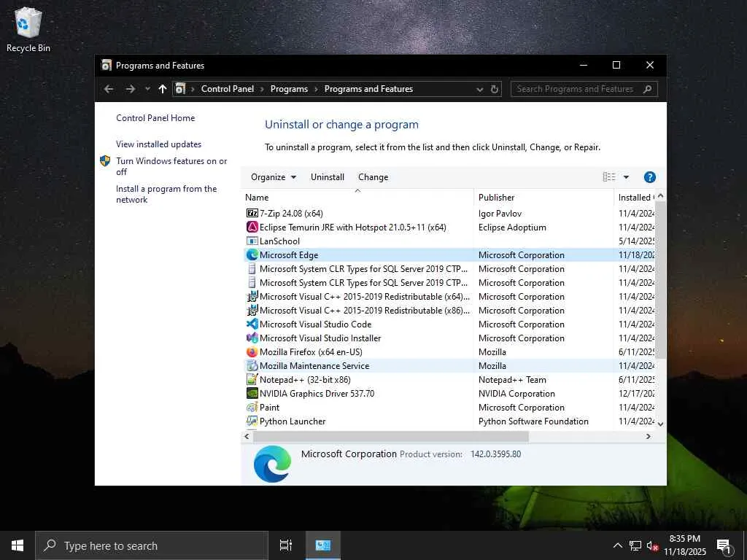This screenshot has height=560, width=747.
Task: Open Turn Windows features on or off
Action: tap(171, 166)
